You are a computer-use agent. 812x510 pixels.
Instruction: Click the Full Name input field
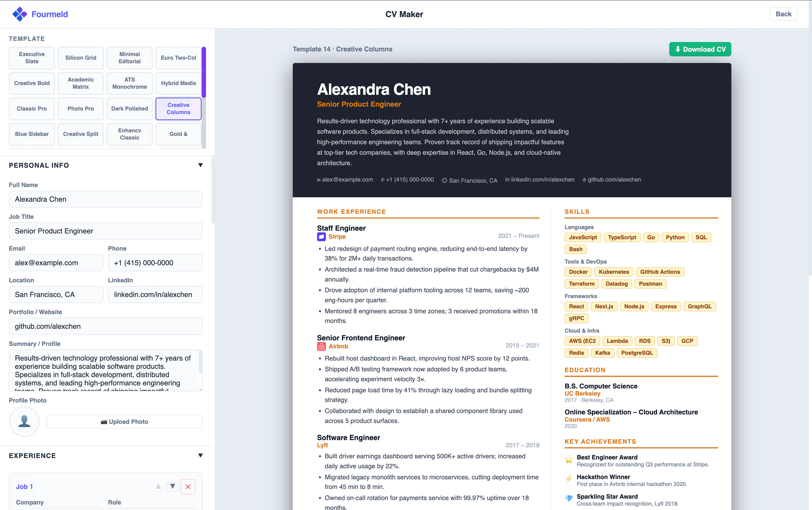point(106,199)
